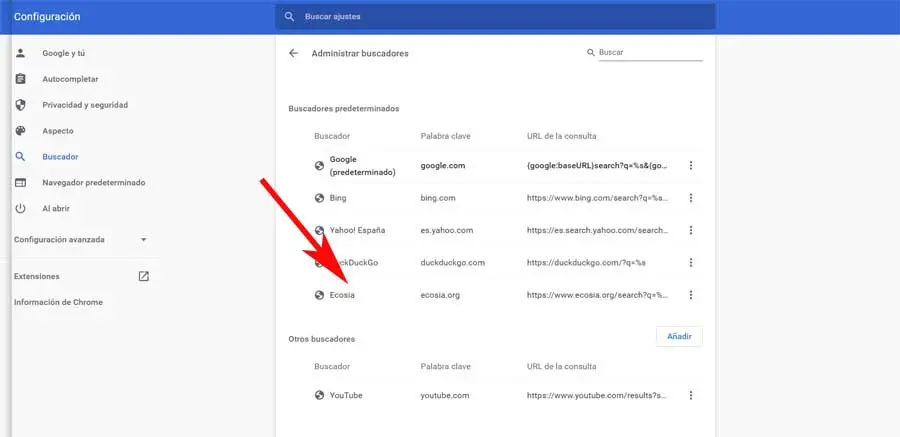
Task: Click the power icon for Al abrir
Action: [x=21, y=208]
